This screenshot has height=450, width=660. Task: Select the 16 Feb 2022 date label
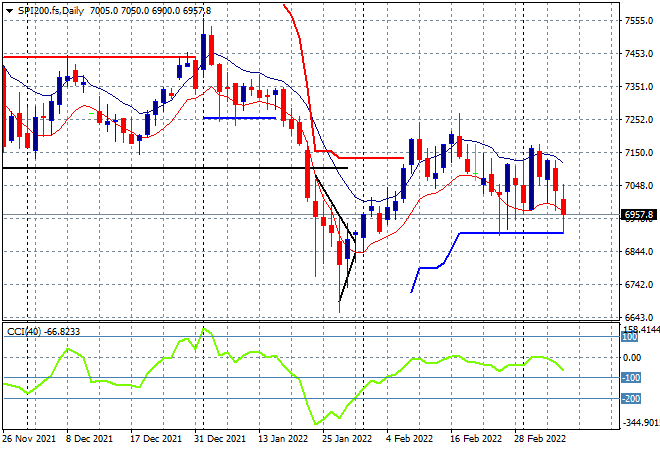pyautogui.click(x=476, y=439)
